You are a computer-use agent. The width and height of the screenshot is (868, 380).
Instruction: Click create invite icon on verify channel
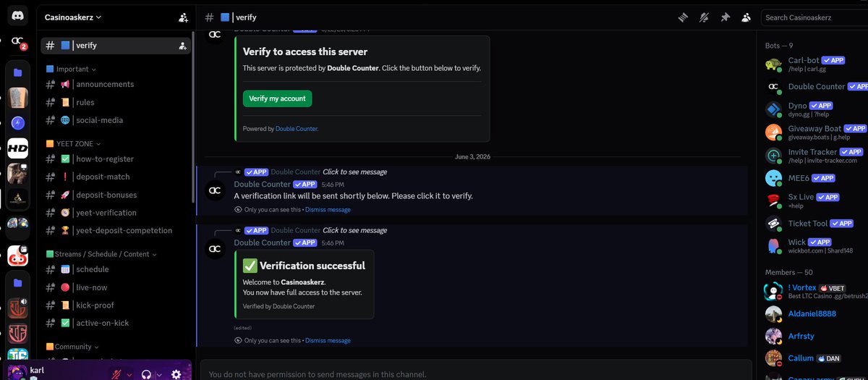(182, 45)
